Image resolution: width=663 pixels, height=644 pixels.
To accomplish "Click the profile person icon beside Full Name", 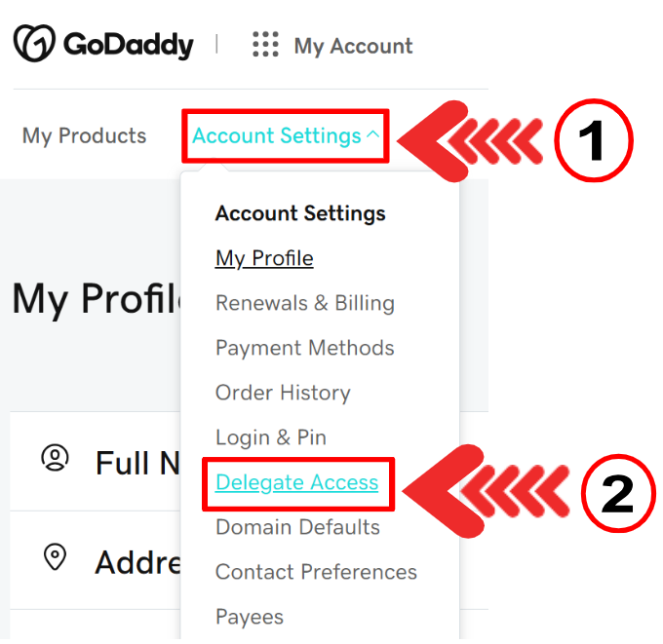I will (x=55, y=458).
